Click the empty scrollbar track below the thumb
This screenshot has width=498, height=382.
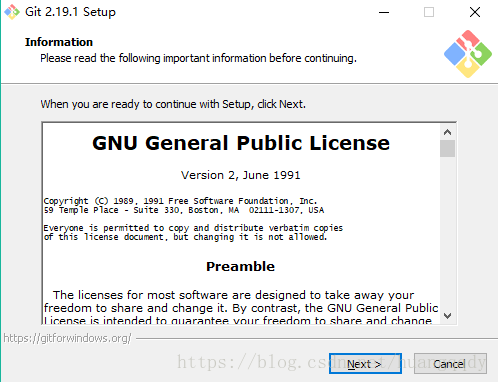click(x=447, y=232)
